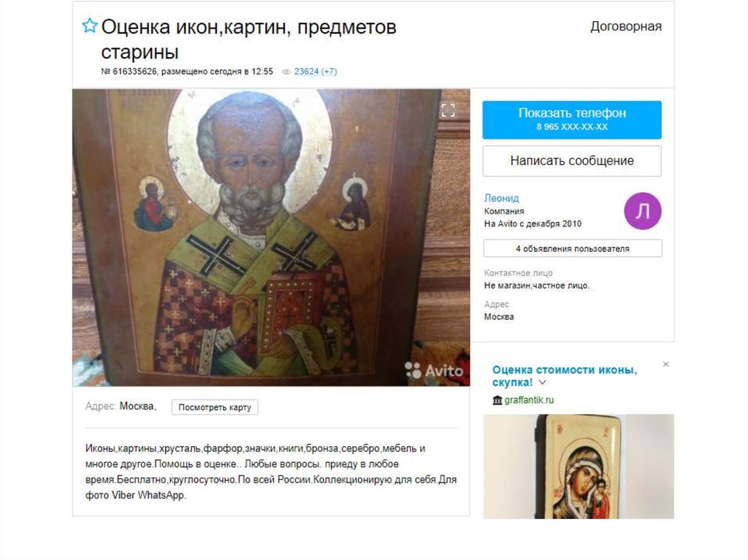Click the main Saint Nicholas icon photo

tap(271, 237)
